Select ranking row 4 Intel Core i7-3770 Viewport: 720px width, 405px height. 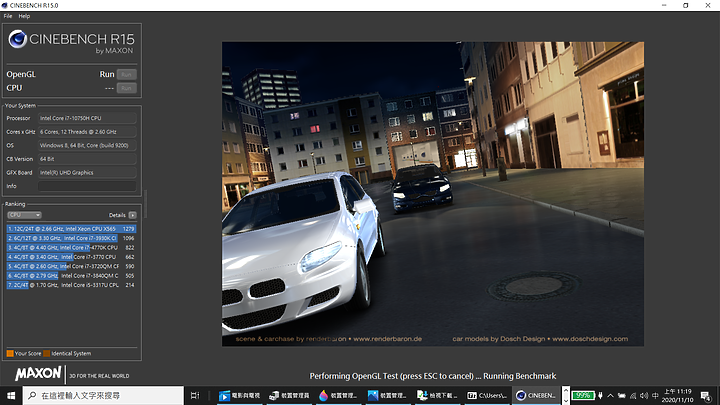coord(71,257)
